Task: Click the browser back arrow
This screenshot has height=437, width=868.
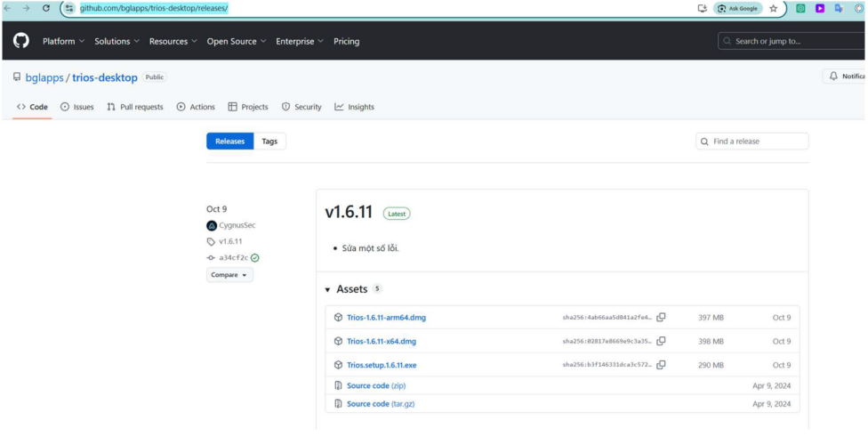Action: coord(8,8)
